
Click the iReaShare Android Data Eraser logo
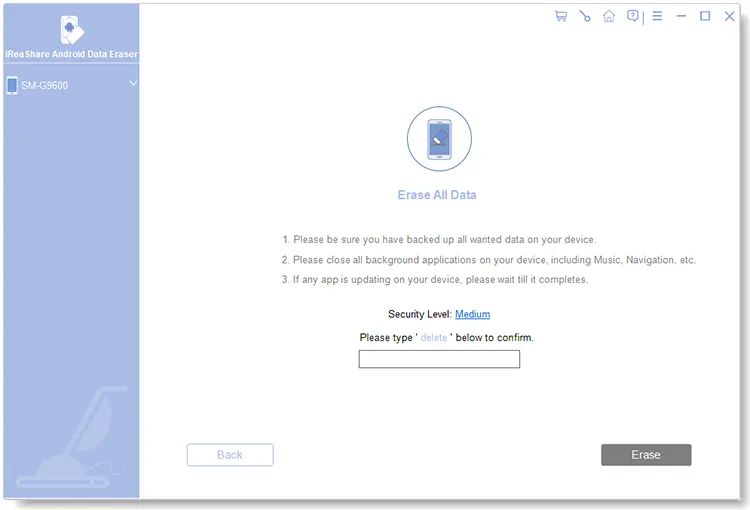coord(71,30)
